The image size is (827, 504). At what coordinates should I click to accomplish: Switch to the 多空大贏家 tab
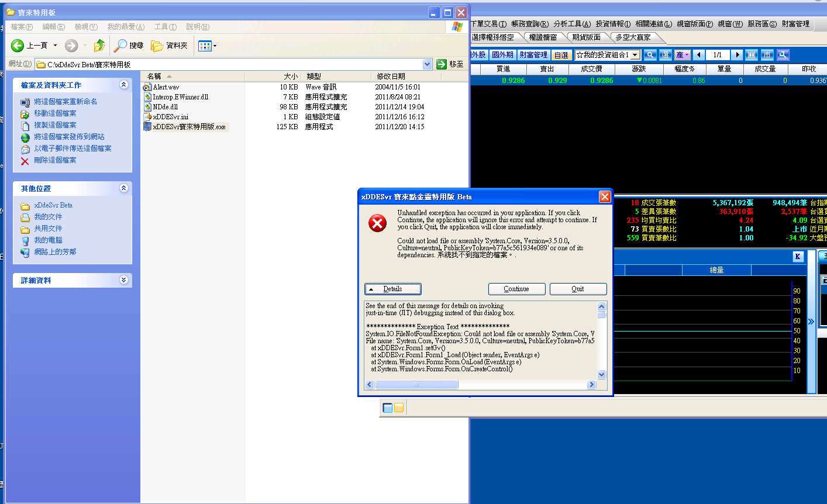[633, 37]
